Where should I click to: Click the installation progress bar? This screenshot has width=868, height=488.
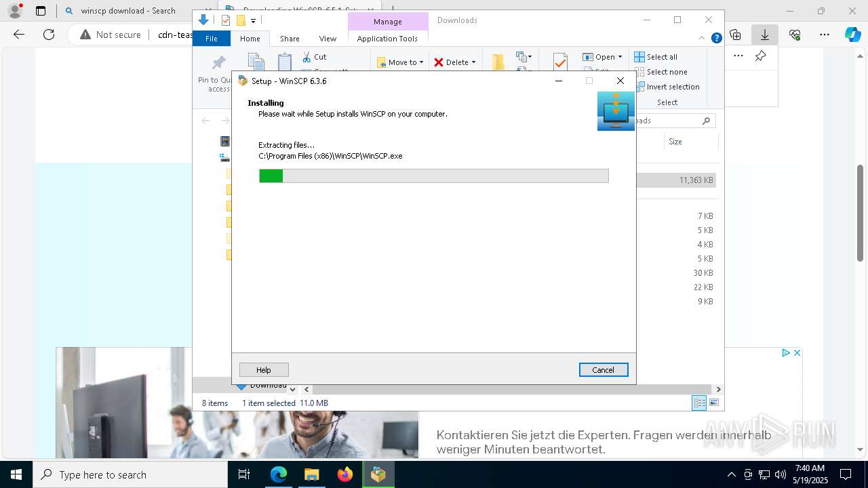point(434,176)
